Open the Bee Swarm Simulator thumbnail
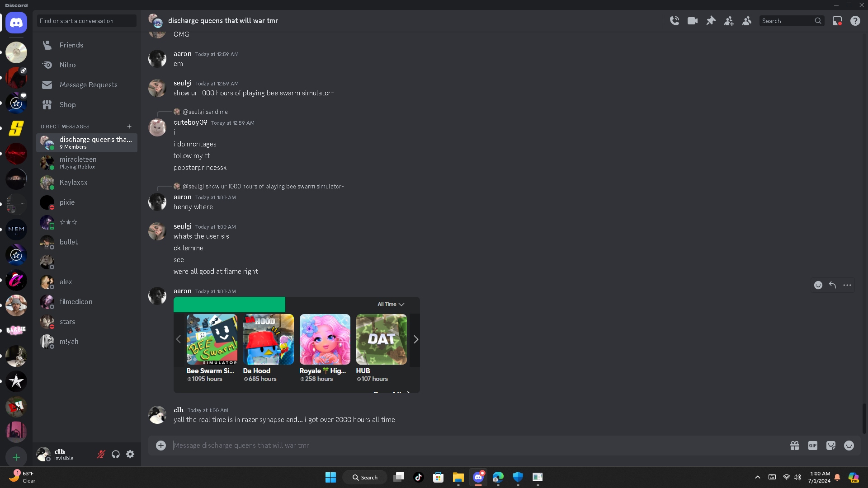This screenshot has height=488, width=868. tap(212, 339)
